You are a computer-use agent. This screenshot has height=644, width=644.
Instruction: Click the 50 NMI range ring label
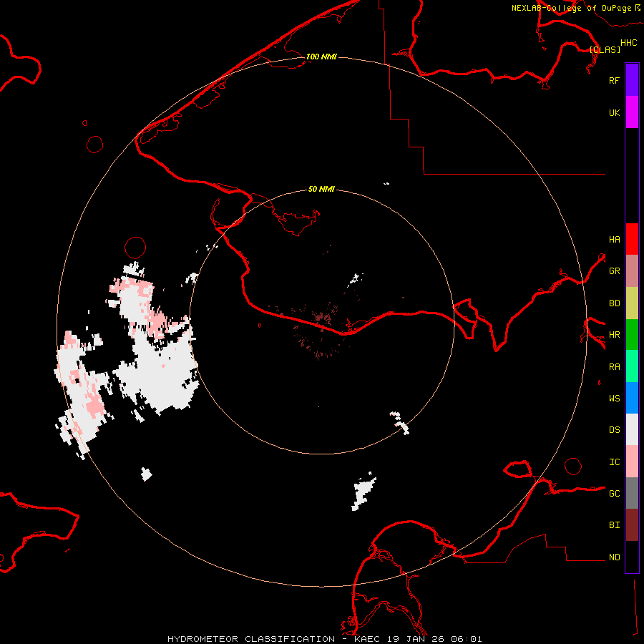coord(321,189)
